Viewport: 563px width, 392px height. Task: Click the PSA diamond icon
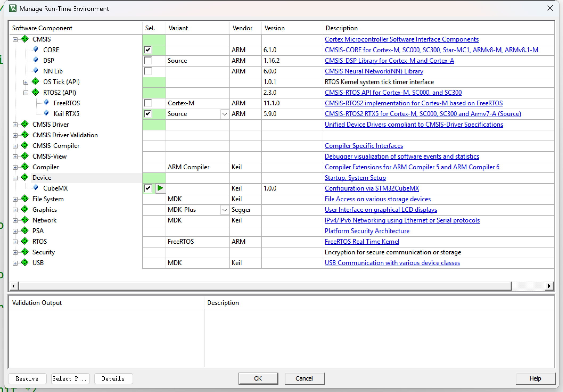tap(25, 231)
